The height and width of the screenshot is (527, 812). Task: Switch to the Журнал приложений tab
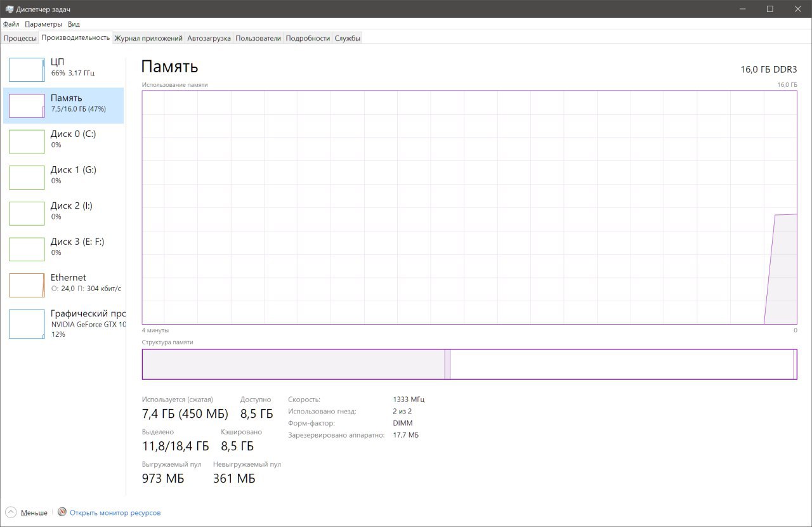tap(148, 38)
